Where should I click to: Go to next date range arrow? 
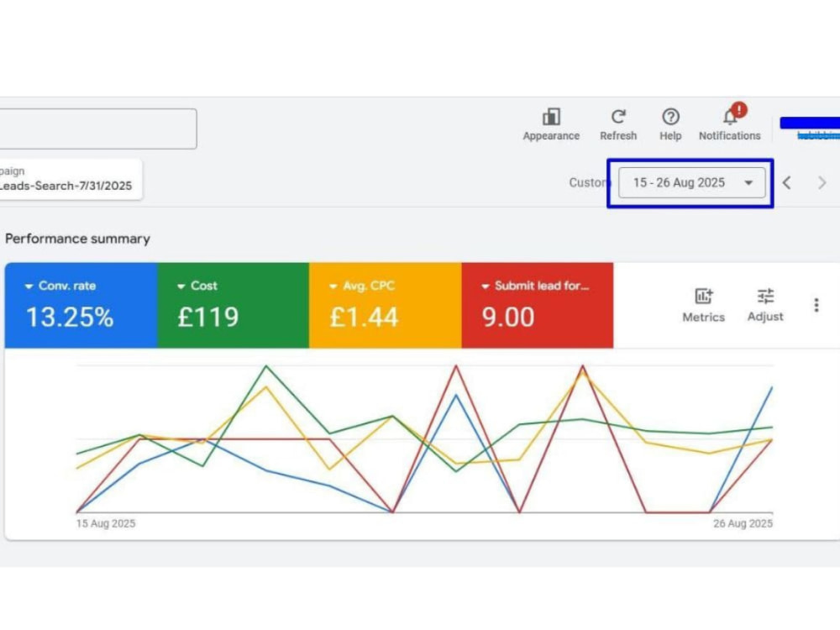click(822, 182)
